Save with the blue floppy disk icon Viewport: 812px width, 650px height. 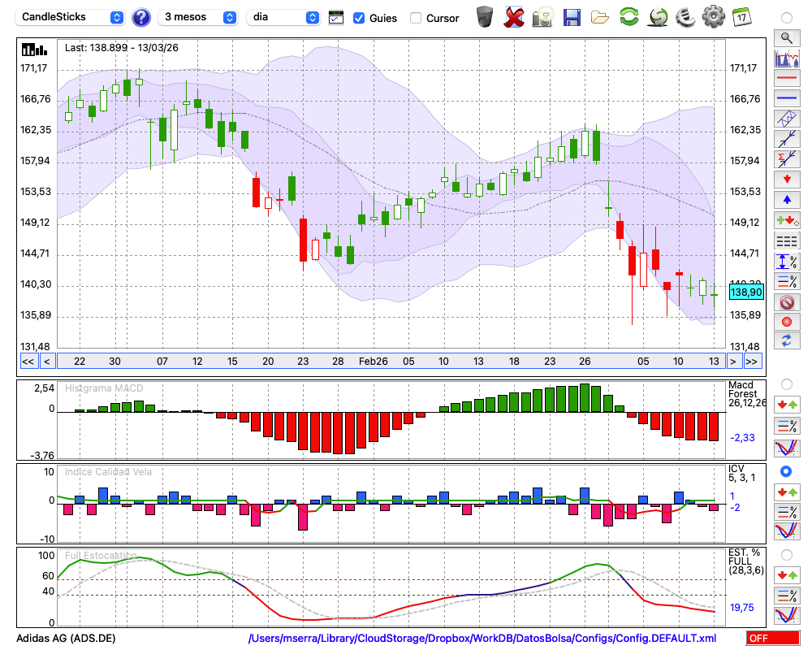click(x=572, y=17)
